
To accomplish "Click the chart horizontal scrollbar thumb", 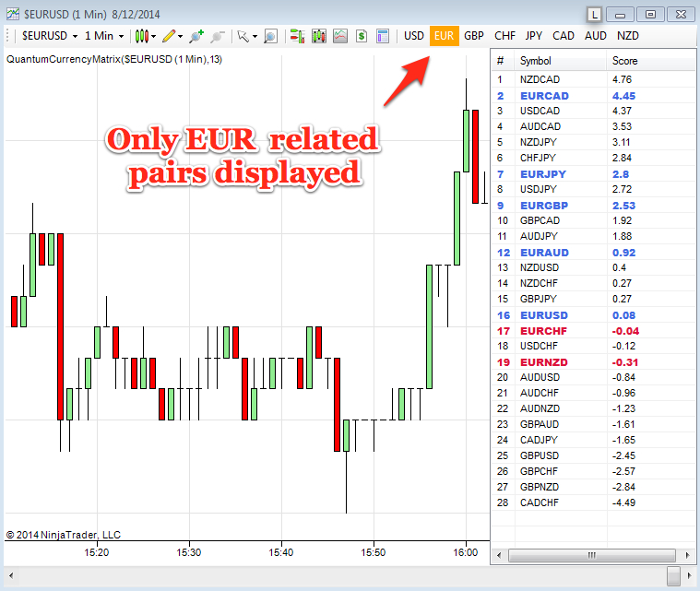I will point(673,576).
